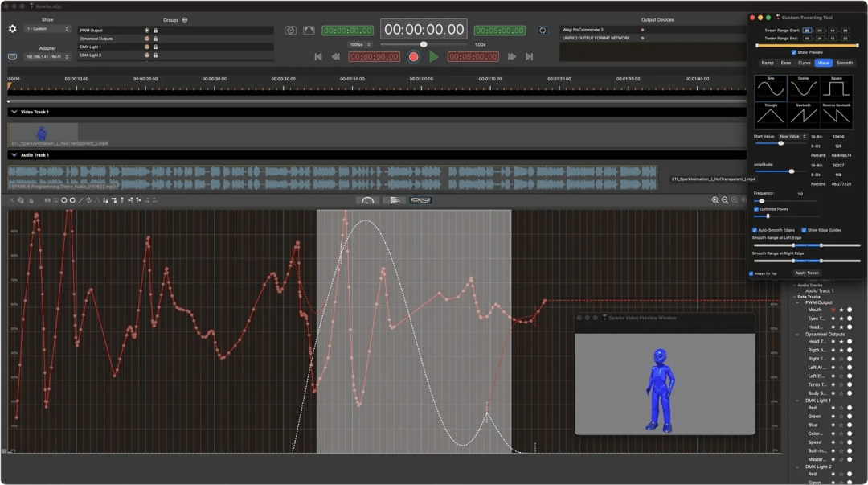The image size is (868, 485).
Task: Click the Start Value slider
Action: tap(781, 143)
